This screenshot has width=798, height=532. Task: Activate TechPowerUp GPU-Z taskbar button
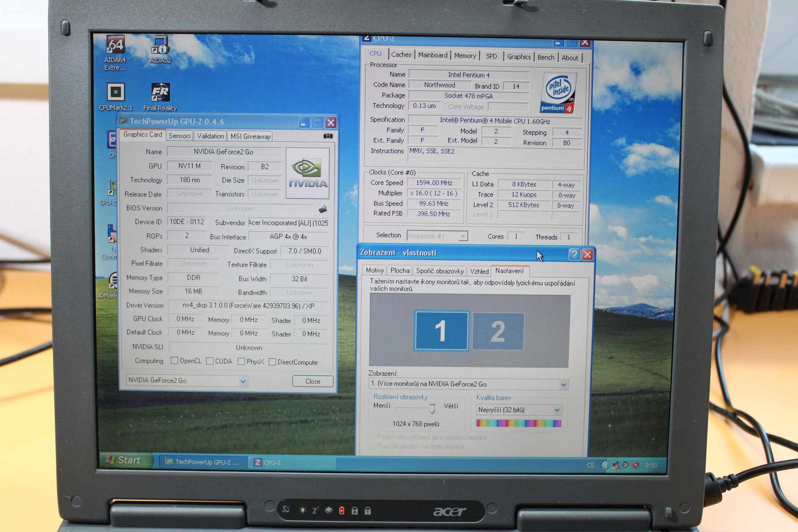point(202,462)
